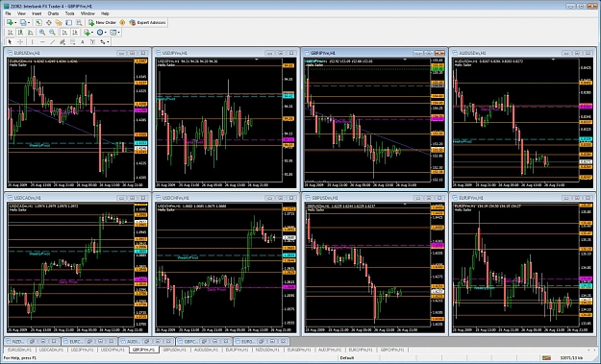Image resolution: width=601 pixels, height=364 pixels.
Task: Zoom out on the chart
Action: coord(52,32)
